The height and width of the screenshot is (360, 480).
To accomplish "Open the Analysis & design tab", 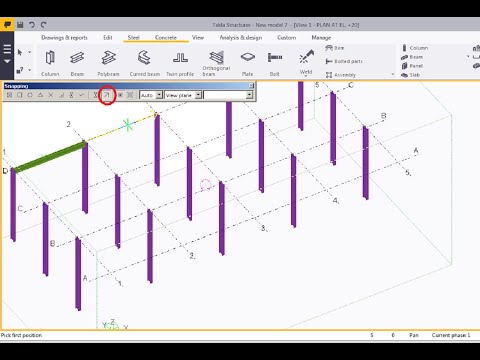I will coord(241,38).
